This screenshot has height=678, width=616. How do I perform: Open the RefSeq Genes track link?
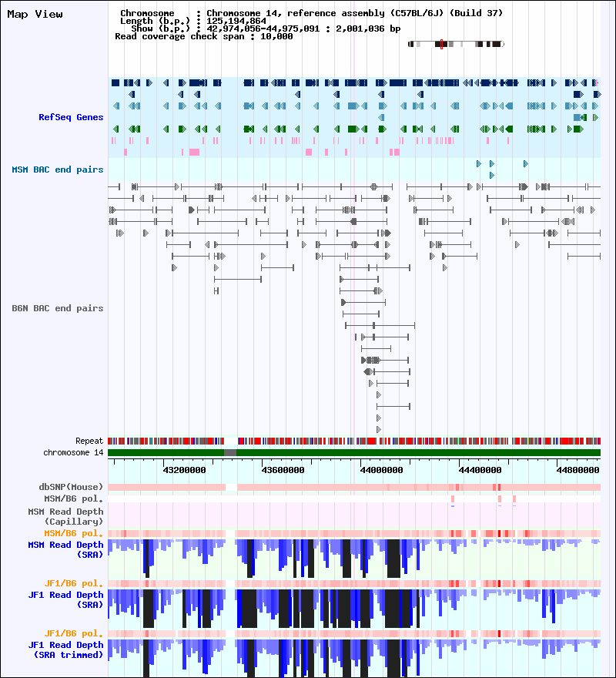point(71,117)
